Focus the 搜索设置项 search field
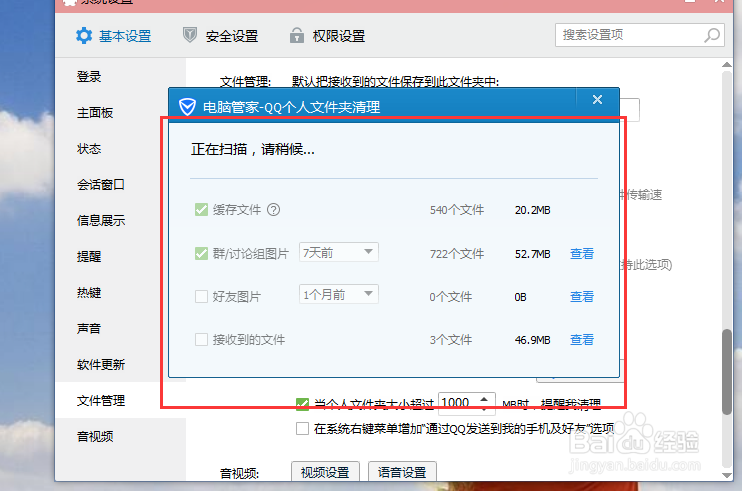This screenshot has height=491, width=742. pos(640,35)
